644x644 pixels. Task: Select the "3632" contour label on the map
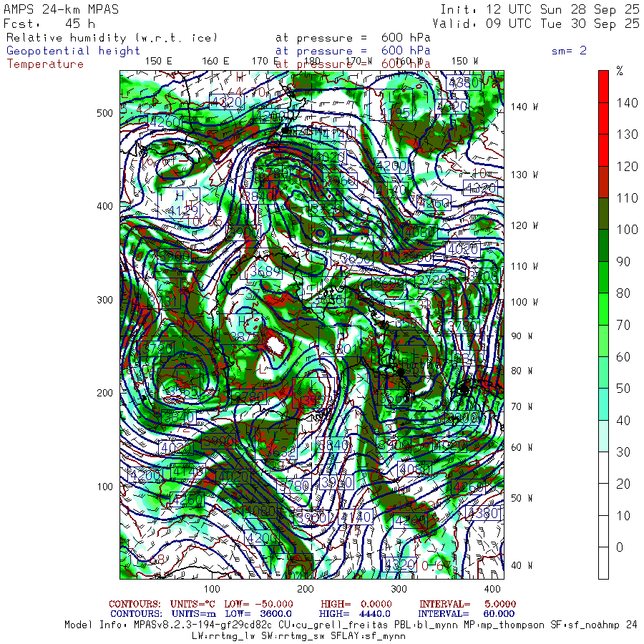280,452
